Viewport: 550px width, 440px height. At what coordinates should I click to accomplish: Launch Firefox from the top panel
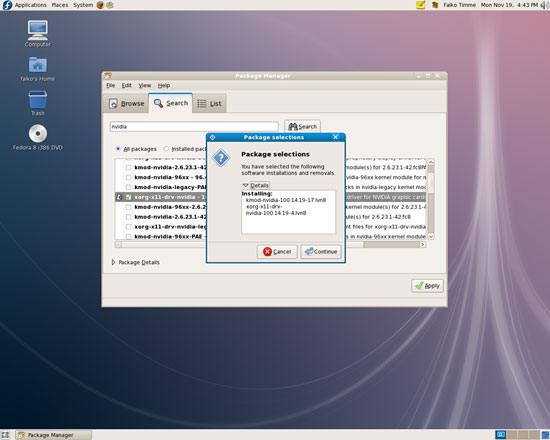tap(100, 5)
